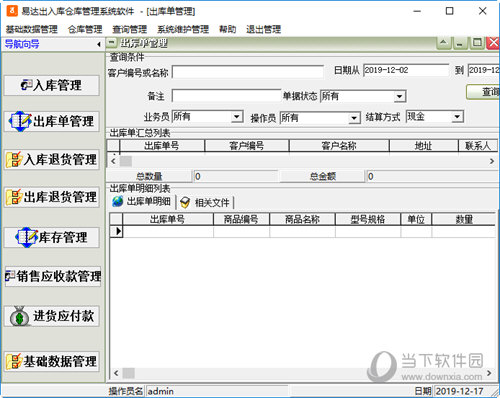Click the 库存管理 notebook arrow icon
This screenshot has width=500, height=398.
point(27,237)
